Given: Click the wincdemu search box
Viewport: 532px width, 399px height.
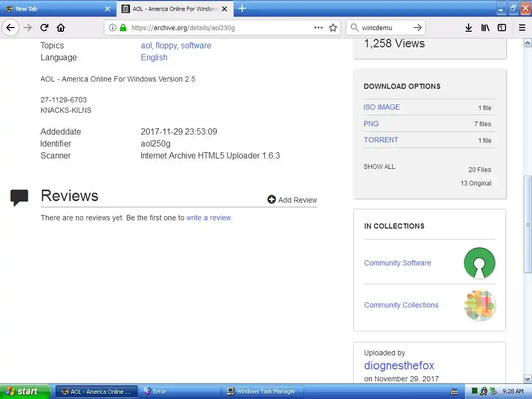Looking at the screenshot, I should pyautogui.click(x=385, y=28).
